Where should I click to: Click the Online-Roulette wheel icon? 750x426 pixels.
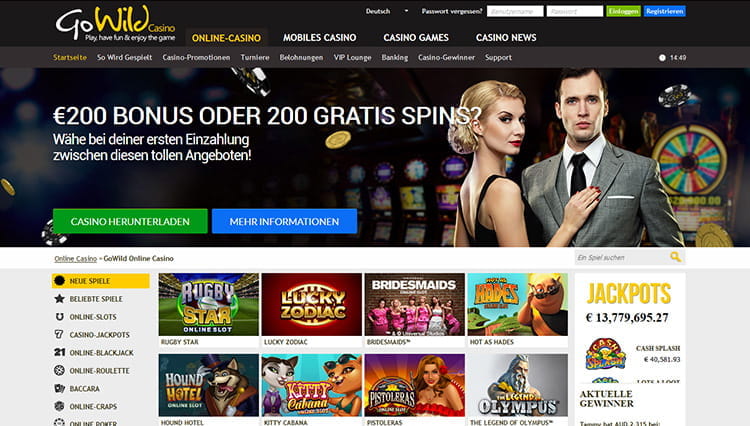[59, 371]
